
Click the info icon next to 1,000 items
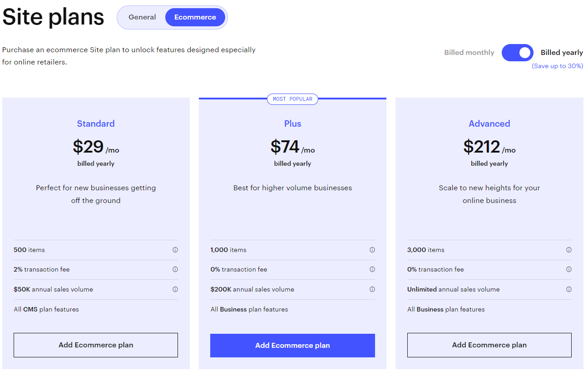click(372, 250)
